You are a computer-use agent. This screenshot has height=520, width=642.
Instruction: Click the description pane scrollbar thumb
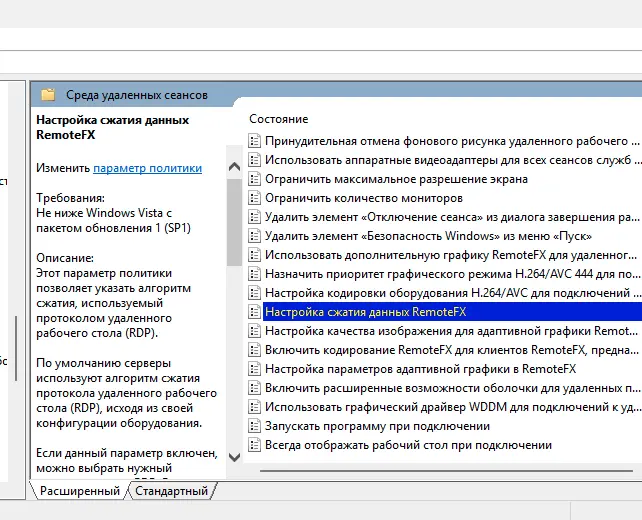coord(234,222)
